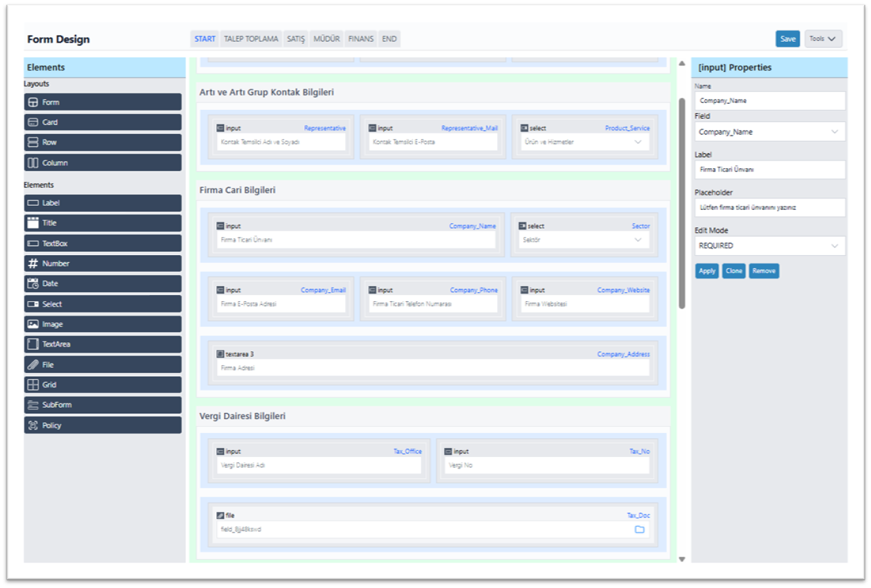Viewport: 871px width, 588px height.
Task: Click folder icon in Tax_Doc file field
Action: (639, 530)
